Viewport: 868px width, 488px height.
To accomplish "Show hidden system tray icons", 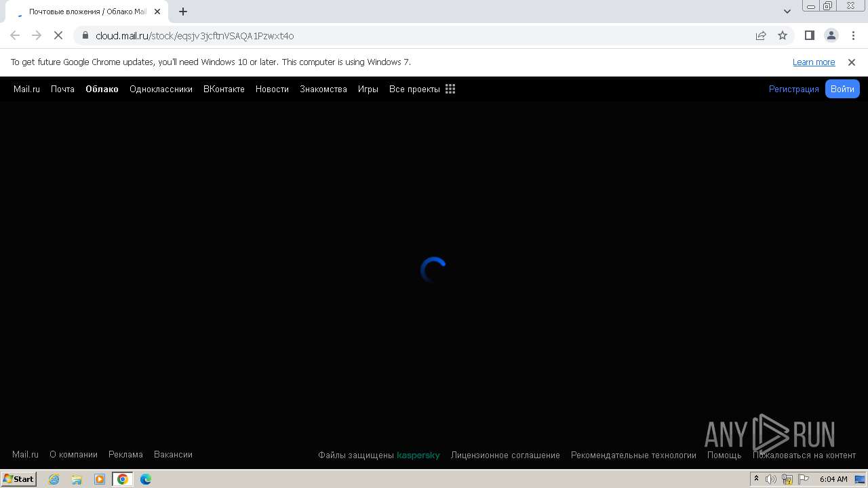I will tap(756, 479).
